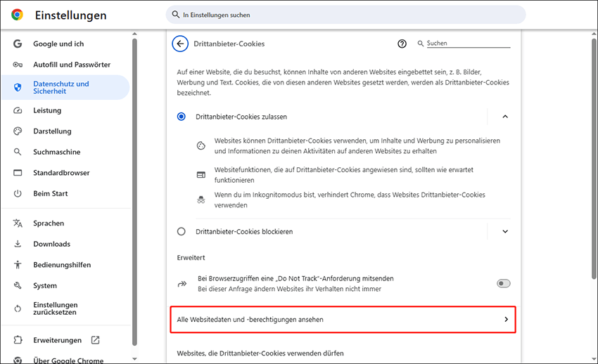The image size is (598, 364).
Task: Click the speedometer icon for Leistung
Action: (x=18, y=110)
